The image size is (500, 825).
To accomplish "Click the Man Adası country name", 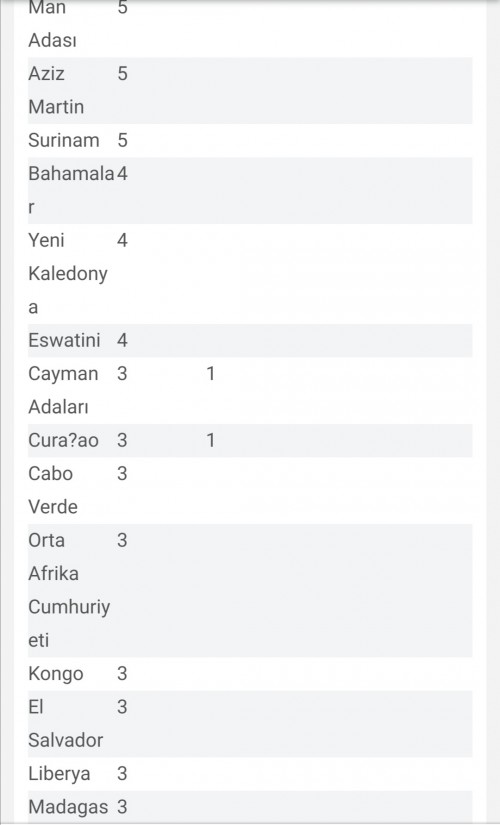I will [52, 24].
